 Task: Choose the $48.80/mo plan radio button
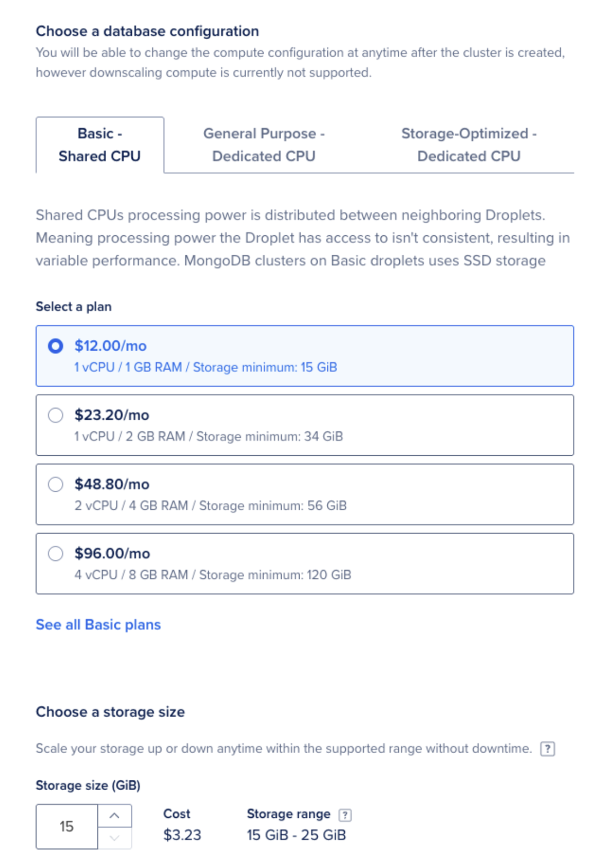(56, 484)
